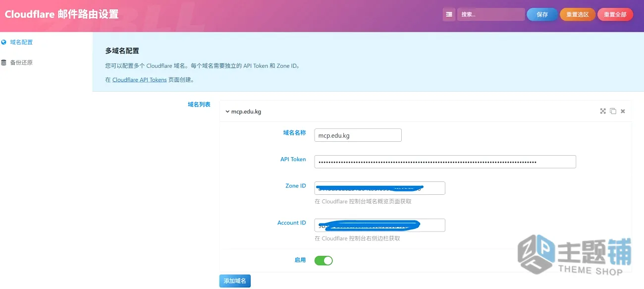Click the fullscreen icon on mcp.edu.kg row
Viewport: 644px width, 289px height.
(x=603, y=111)
